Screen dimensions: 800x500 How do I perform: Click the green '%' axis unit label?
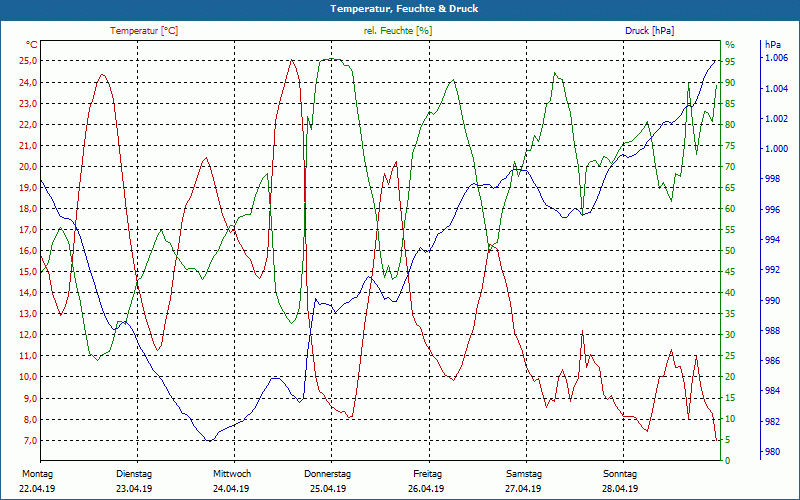click(730, 45)
